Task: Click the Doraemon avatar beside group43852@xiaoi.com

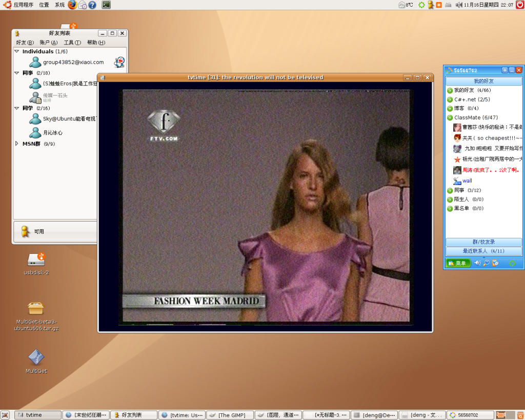Action: 119,62
